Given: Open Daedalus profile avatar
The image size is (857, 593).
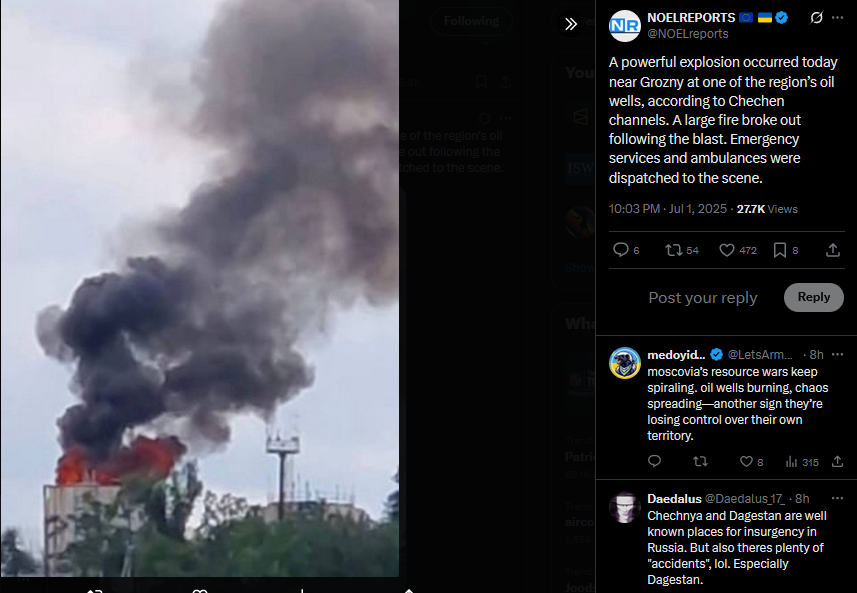Looking at the screenshot, I should click(x=625, y=508).
